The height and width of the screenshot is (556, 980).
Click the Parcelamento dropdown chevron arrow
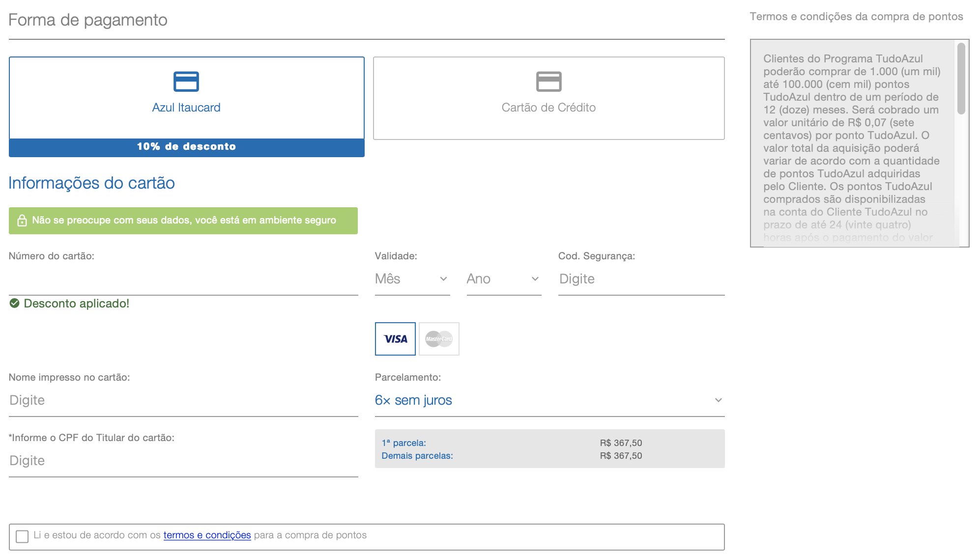coord(718,400)
